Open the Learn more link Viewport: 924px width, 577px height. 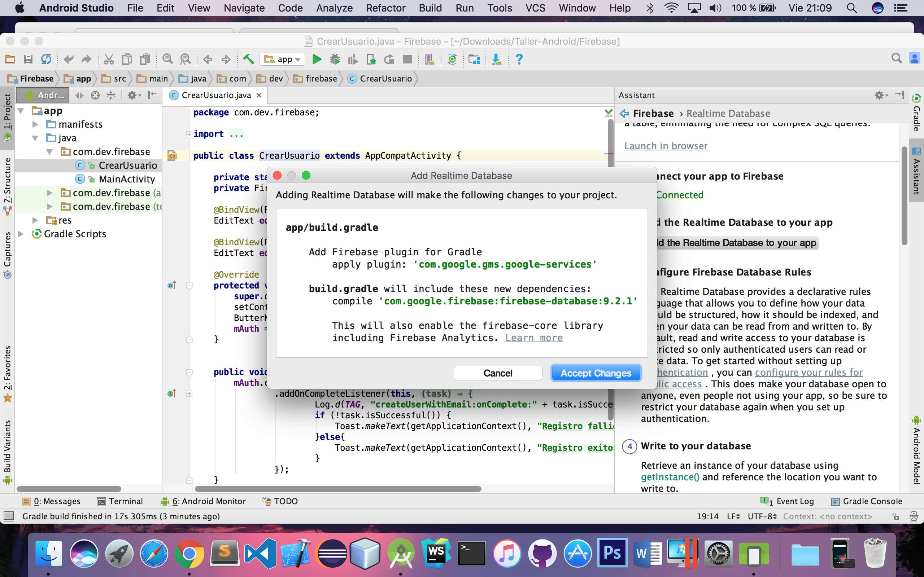533,338
